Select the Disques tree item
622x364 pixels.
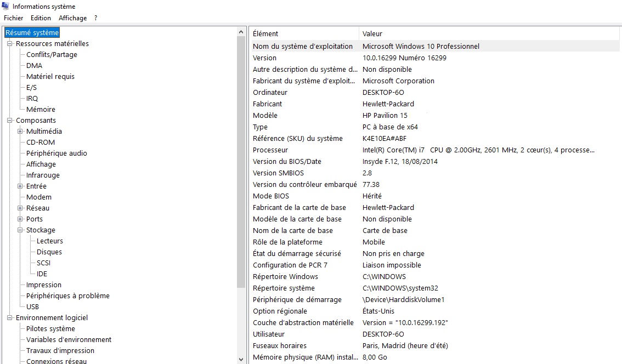click(49, 252)
